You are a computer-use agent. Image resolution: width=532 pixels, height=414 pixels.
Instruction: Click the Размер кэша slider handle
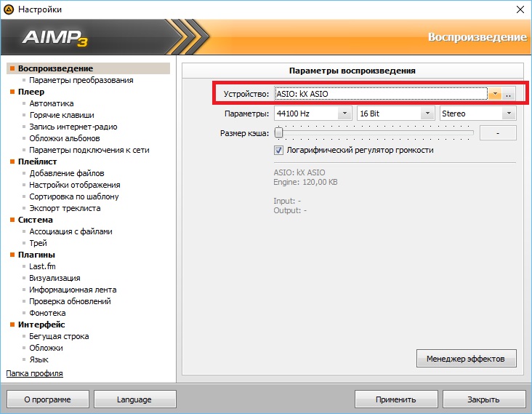(278, 132)
